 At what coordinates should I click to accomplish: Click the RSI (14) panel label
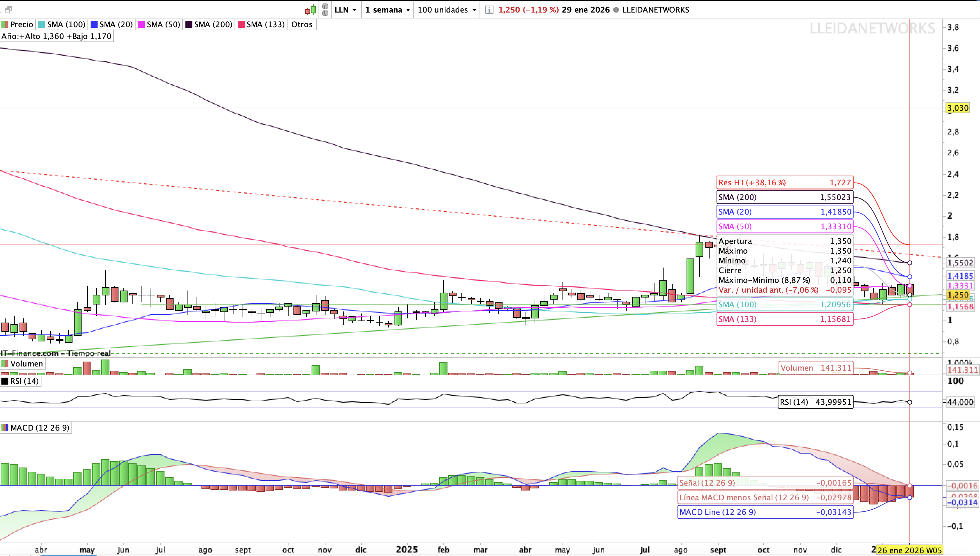(x=21, y=381)
